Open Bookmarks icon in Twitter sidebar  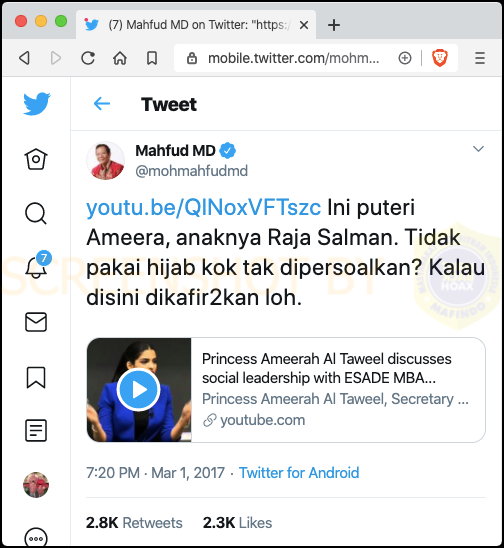(36, 377)
